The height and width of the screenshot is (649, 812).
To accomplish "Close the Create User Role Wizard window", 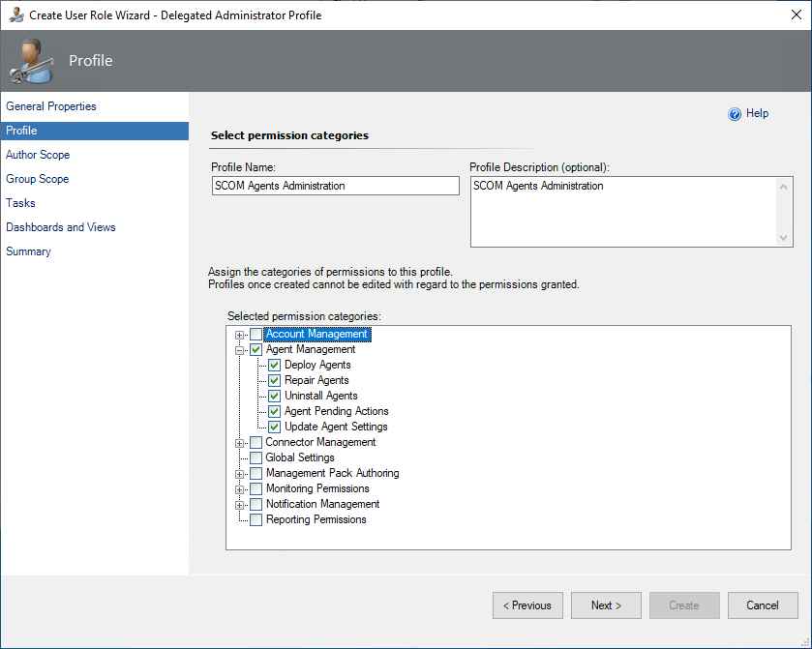I will tap(797, 15).
